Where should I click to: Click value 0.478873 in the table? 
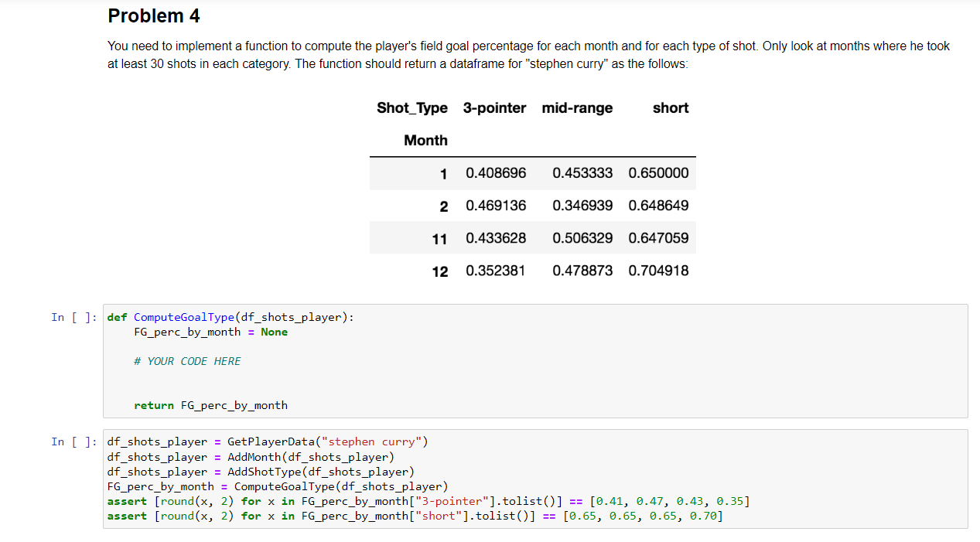(582, 271)
